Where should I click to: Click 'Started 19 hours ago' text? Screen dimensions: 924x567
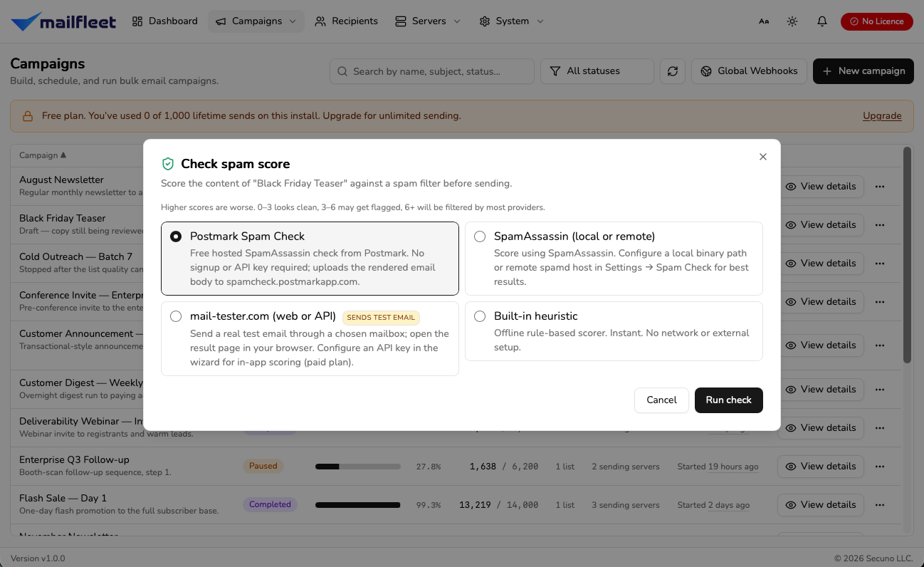pyautogui.click(x=718, y=467)
